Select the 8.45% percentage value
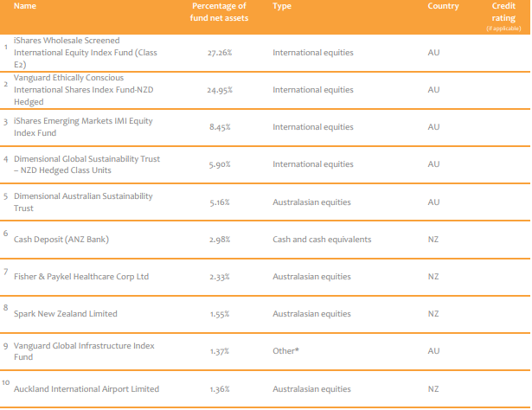Screen dimensions: 532x410 (x=220, y=127)
